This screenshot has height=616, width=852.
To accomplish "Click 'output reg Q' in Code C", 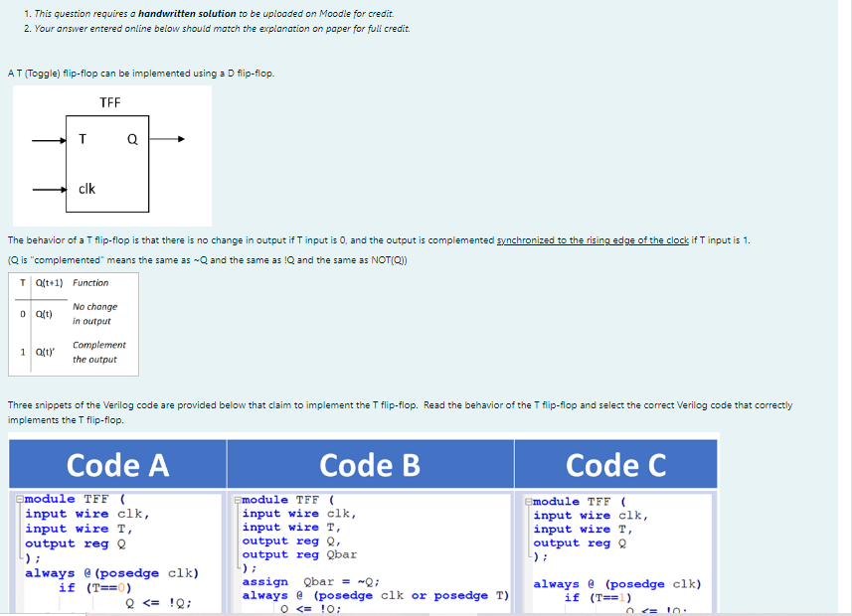I will pyautogui.click(x=580, y=543).
